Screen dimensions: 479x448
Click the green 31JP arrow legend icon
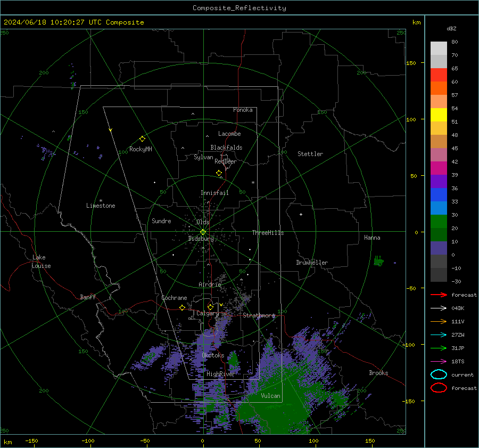439,348
